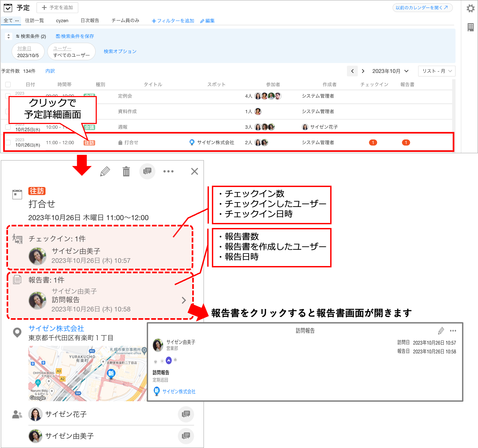Open the 訪問報告 report with the right chevron

coord(184,300)
